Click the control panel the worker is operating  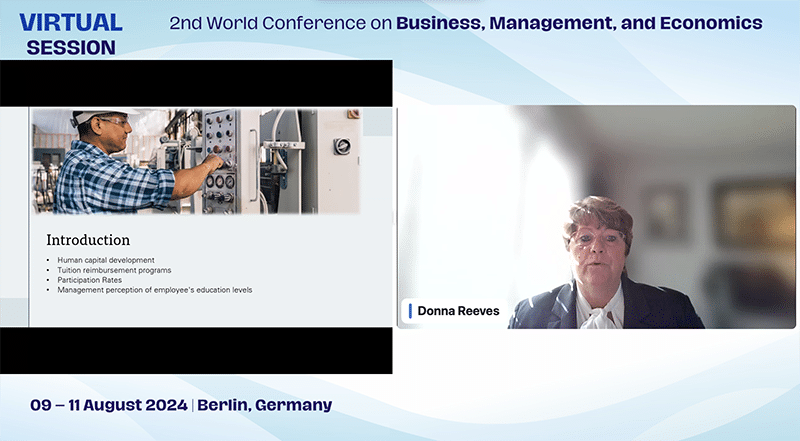tap(221, 160)
